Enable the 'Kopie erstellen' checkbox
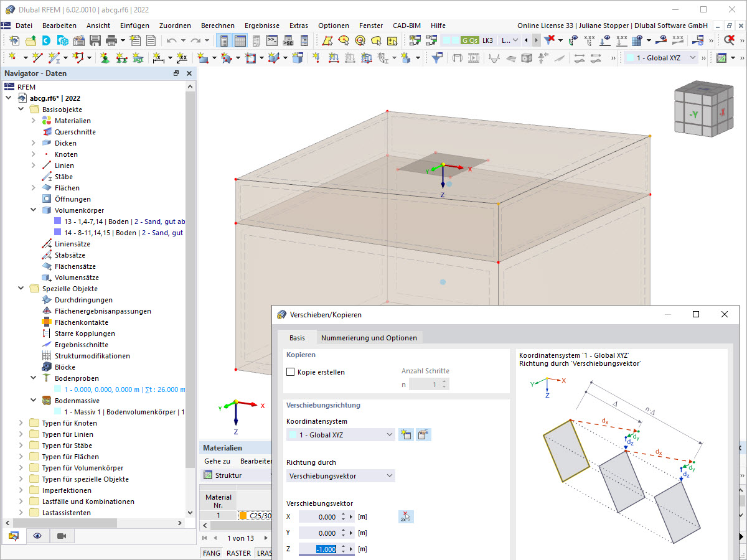This screenshot has height=560, width=747. coord(290,372)
